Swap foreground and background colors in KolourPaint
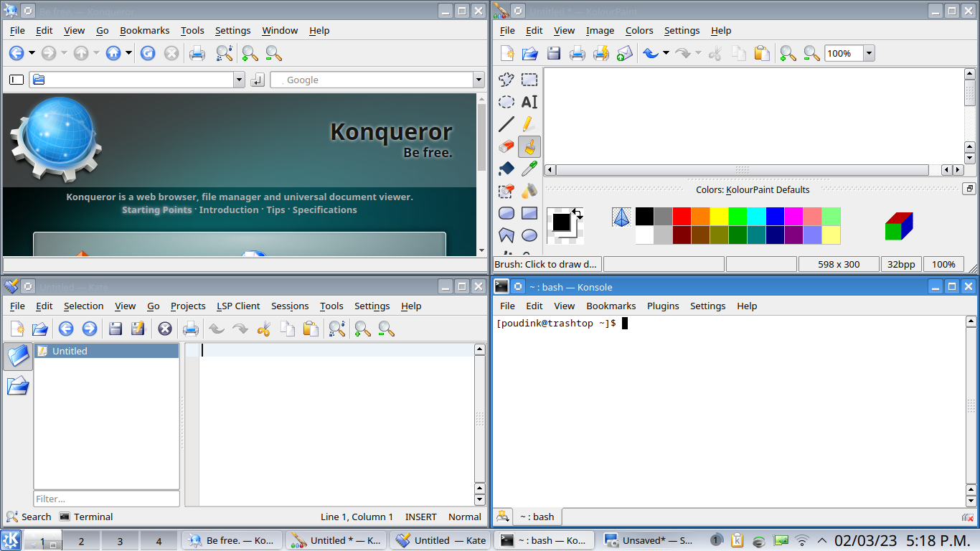 pos(578,213)
